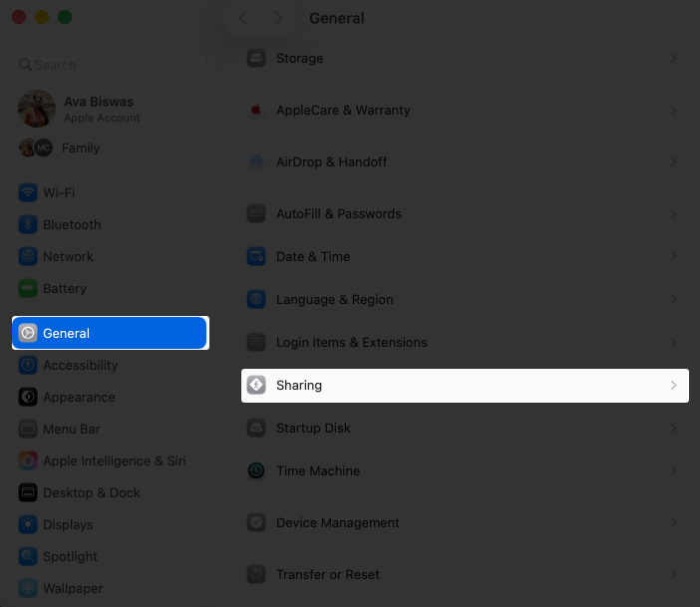This screenshot has height=607, width=700.
Task: Open Device Management settings label
Action: tap(337, 522)
